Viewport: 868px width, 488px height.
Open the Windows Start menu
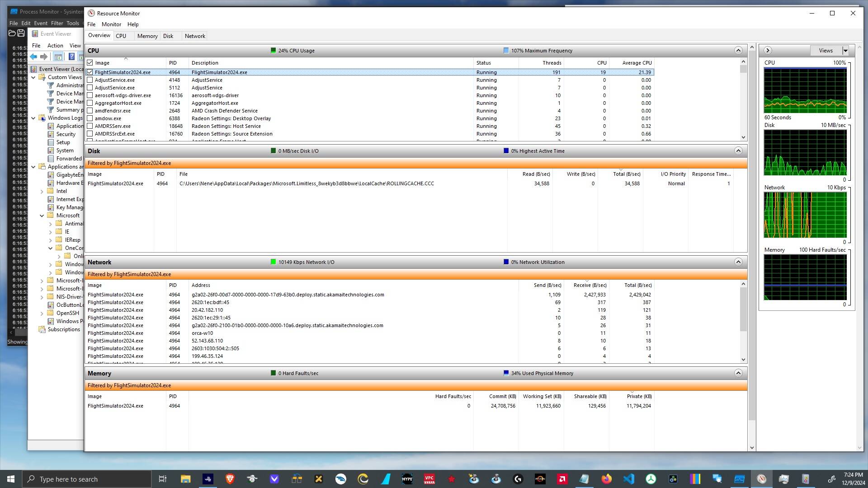click(x=11, y=479)
